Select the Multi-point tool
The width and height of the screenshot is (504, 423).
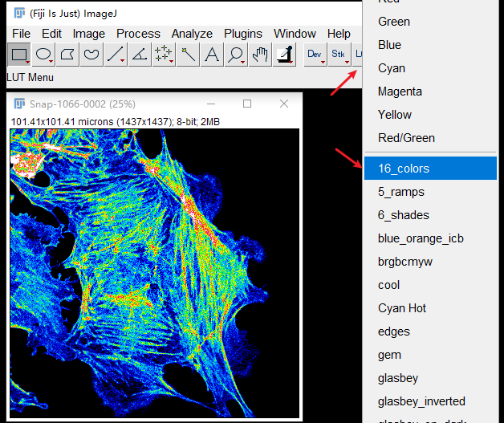tap(164, 55)
